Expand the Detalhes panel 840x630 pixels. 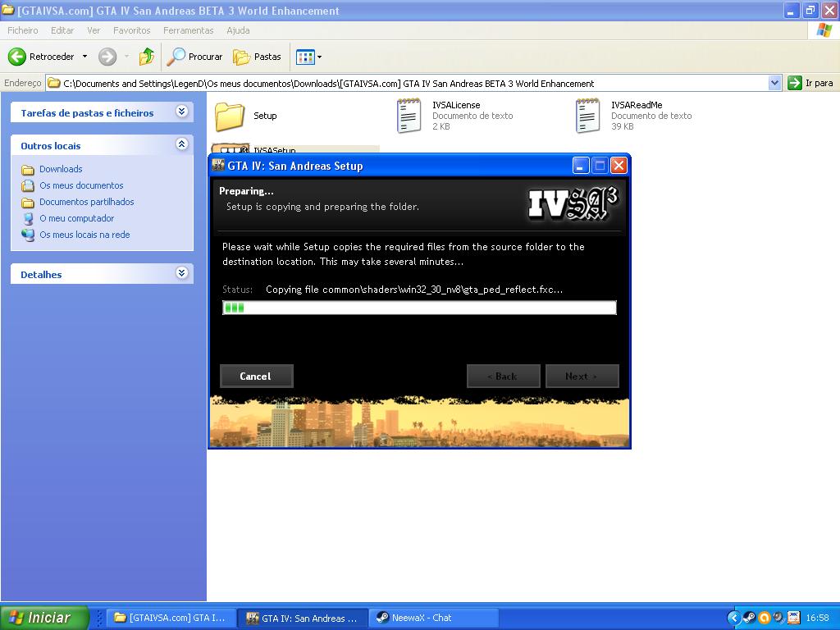(x=181, y=273)
